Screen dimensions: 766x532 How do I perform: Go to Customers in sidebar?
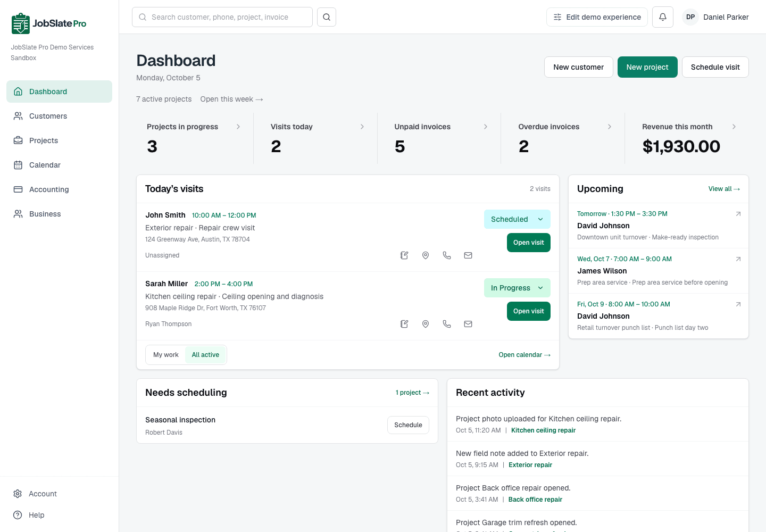point(59,116)
